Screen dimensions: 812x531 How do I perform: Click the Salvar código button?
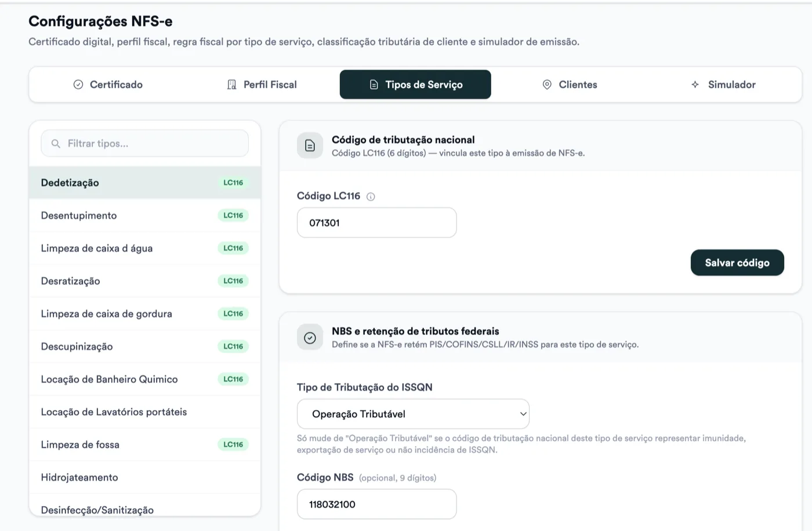(737, 263)
